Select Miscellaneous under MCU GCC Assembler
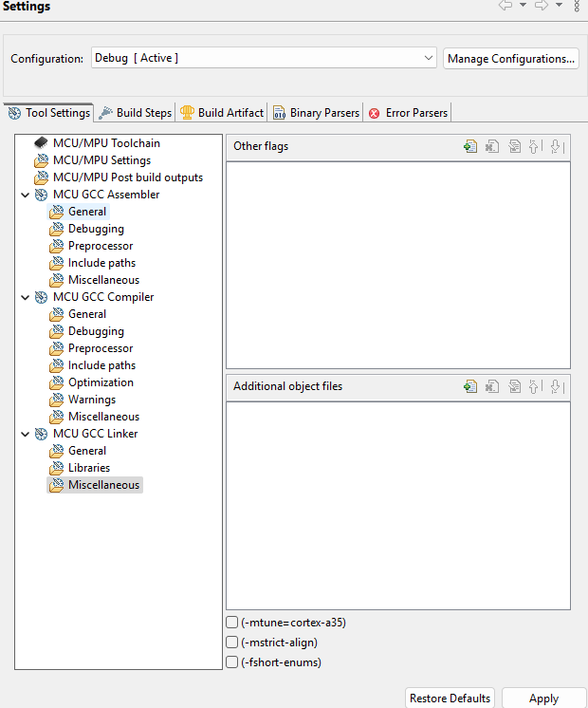This screenshot has width=588, height=708. point(103,280)
